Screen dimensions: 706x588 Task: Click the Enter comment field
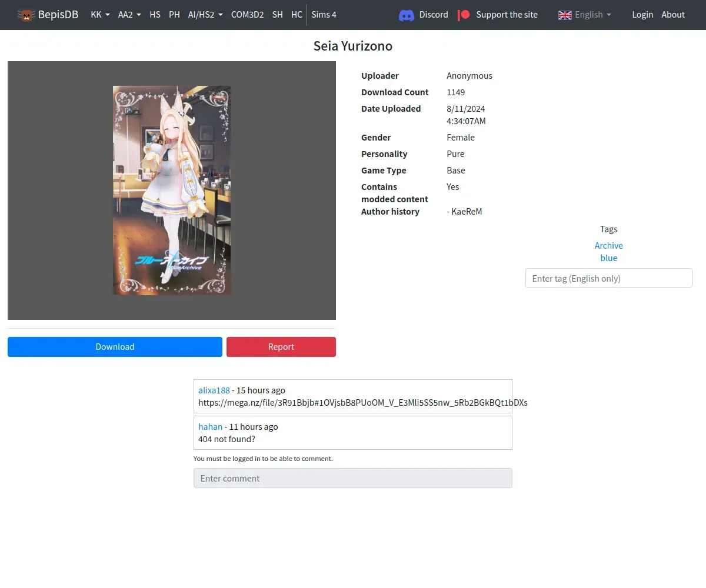(353, 478)
